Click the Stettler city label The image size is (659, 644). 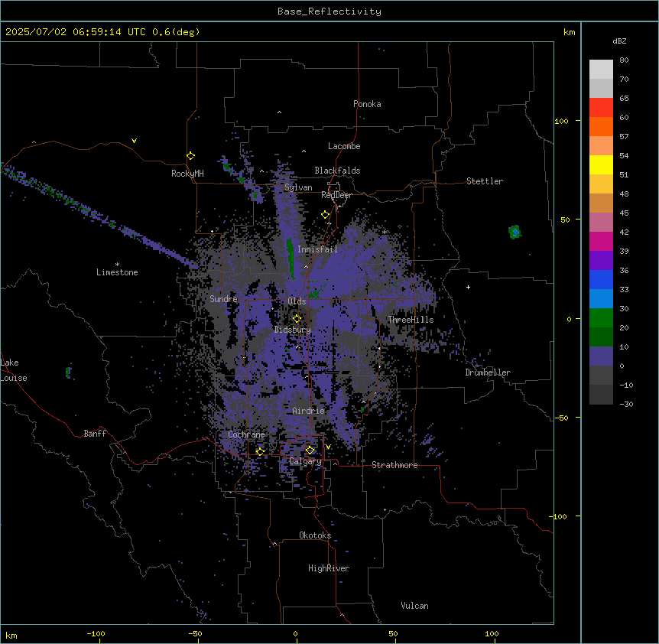(x=485, y=181)
